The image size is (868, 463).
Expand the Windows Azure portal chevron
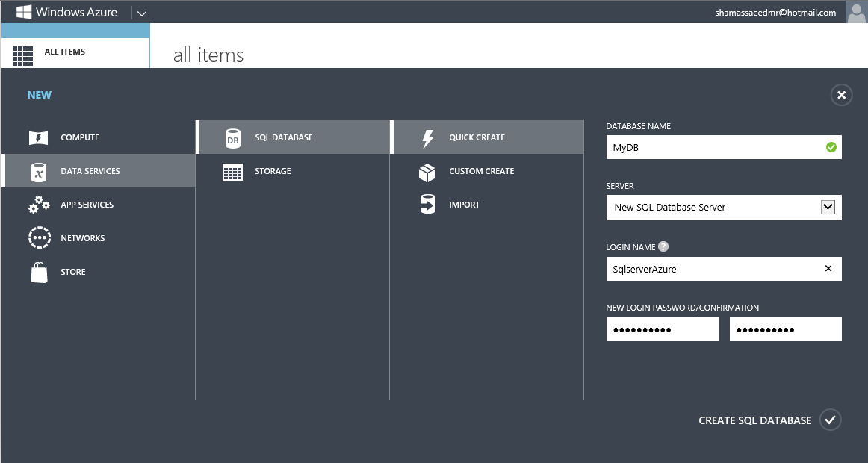[x=141, y=12]
